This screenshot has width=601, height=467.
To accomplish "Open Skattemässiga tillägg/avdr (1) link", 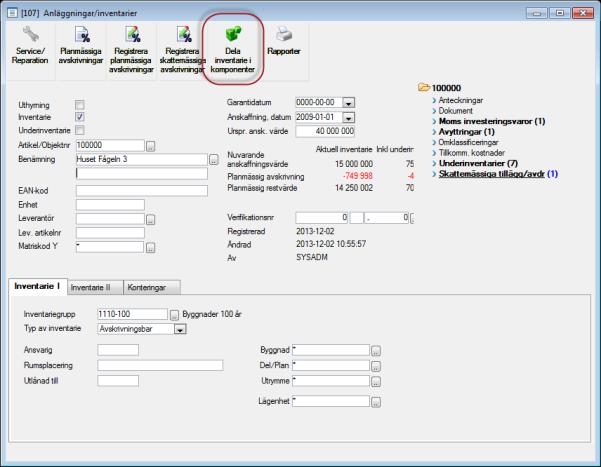I will click(x=498, y=174).
